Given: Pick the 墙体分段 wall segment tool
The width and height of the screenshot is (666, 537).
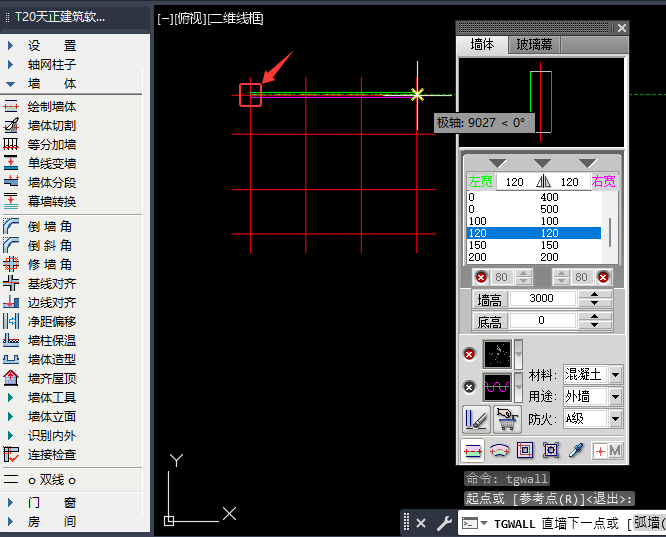Looking at the screenshot, I should 40,182.
